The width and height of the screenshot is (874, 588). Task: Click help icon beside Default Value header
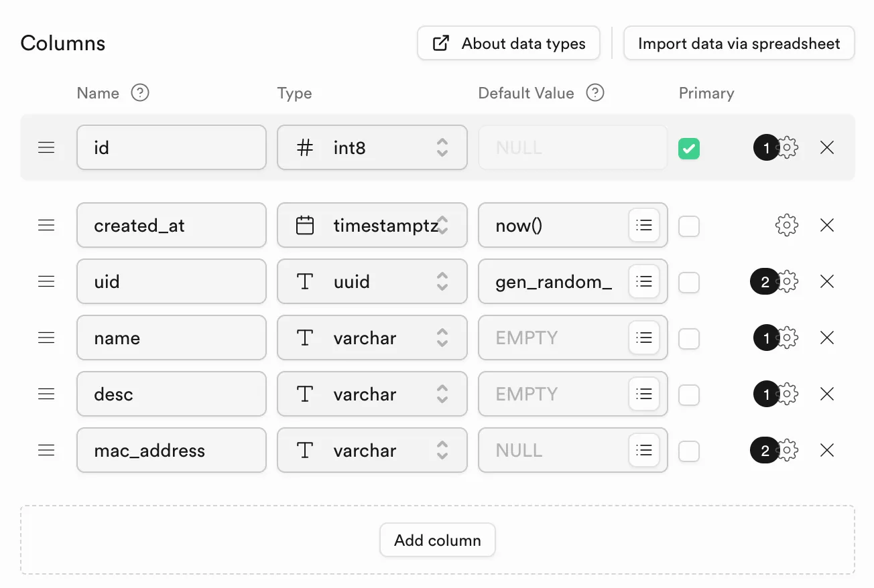pos(595,93)
